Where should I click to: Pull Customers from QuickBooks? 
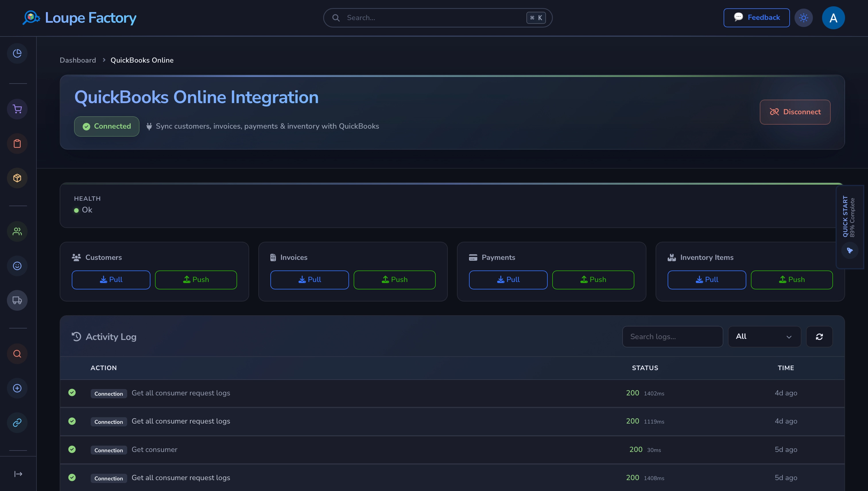(x=111, y=280)
